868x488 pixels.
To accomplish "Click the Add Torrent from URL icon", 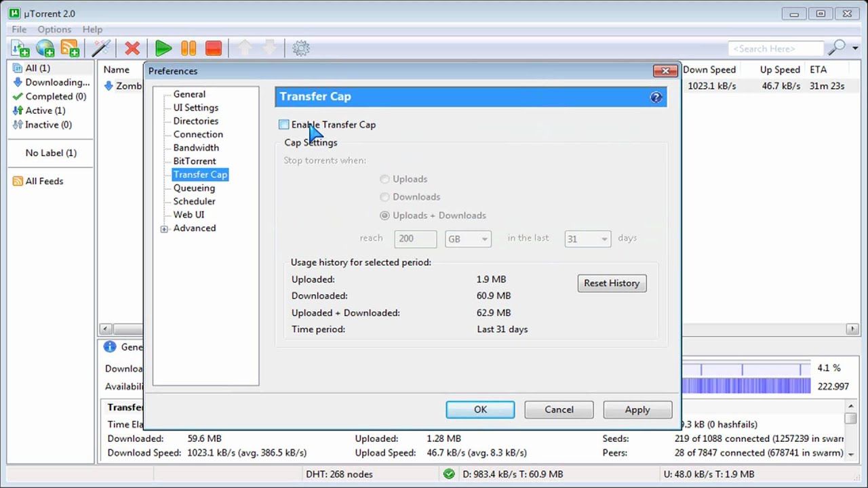I will [45, 48].
